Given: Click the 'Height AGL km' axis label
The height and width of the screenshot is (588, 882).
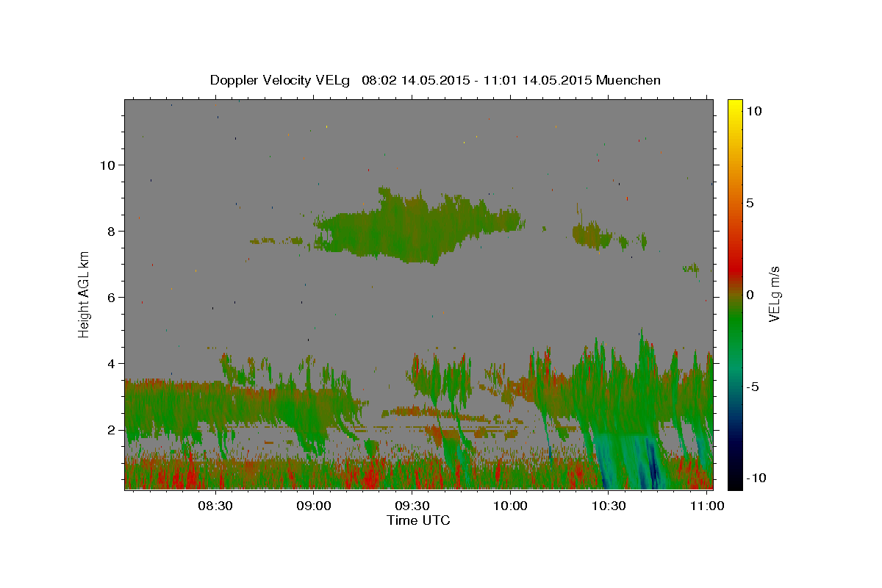Looking at the screenshot, I should tap(84, 294).
